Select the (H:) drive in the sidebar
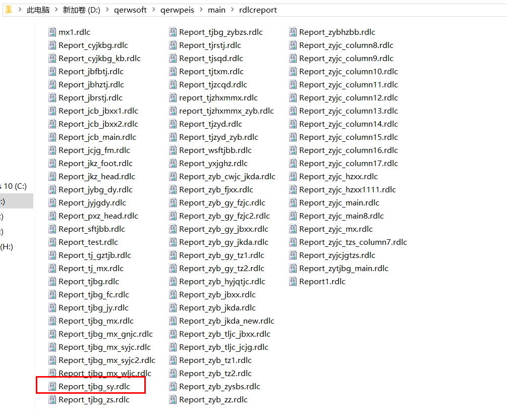This screenshot has height=420, width=507. 7,247
